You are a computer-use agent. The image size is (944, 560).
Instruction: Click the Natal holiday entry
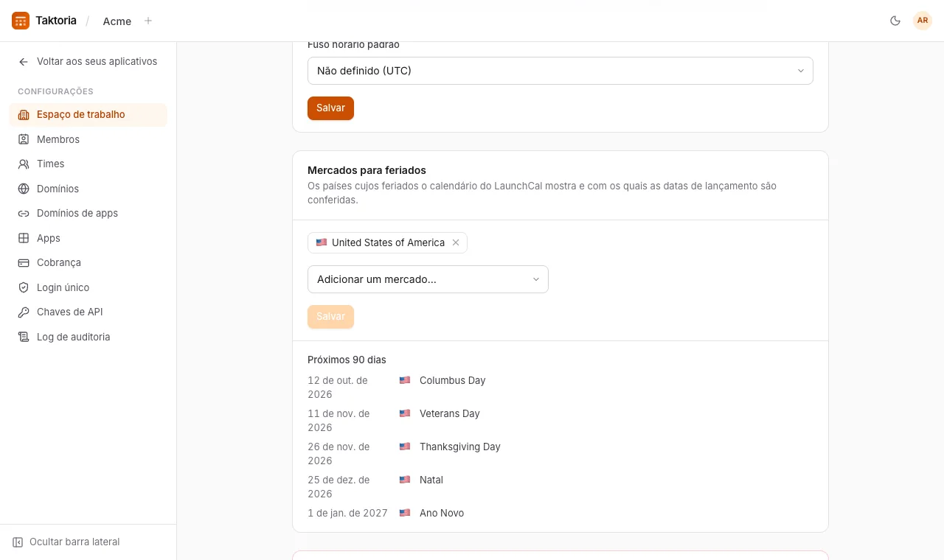pyautogui.click(x=560, y=487)
